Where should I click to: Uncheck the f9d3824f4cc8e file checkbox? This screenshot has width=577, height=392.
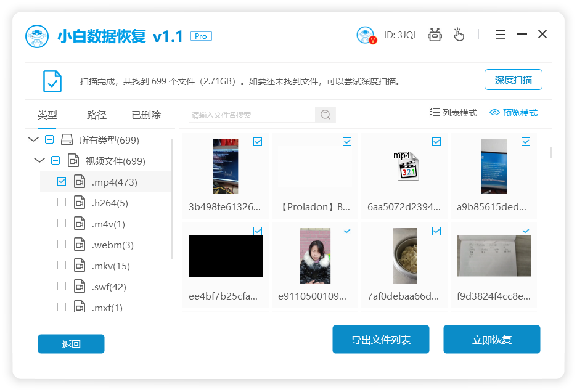[x=526, y=231]
